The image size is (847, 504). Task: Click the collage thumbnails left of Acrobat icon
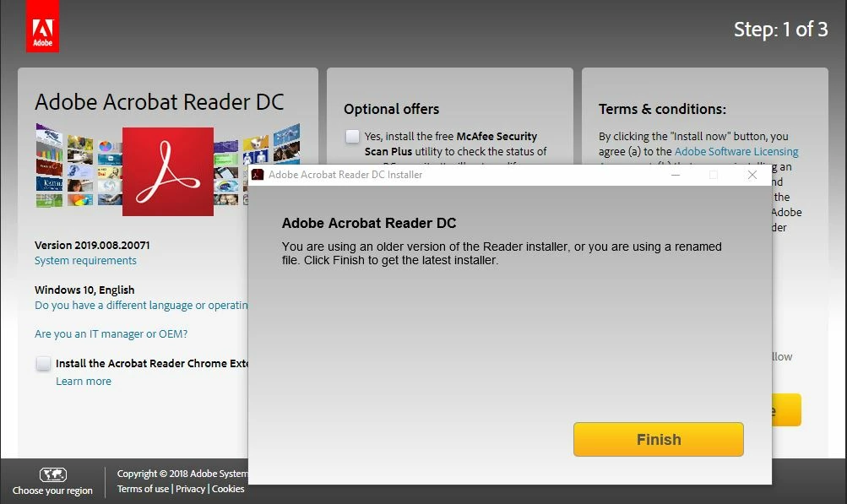pyautogui.click(x=79, y=166)
